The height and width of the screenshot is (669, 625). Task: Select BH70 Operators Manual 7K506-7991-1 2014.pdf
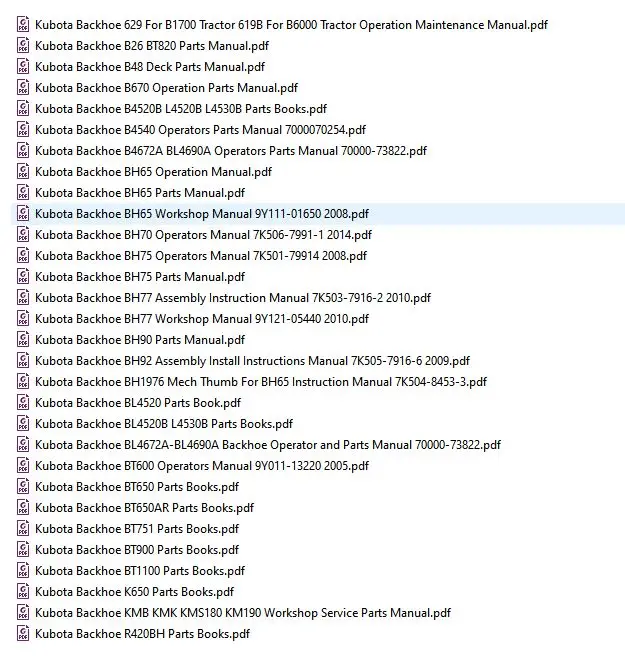tap(203, 235)
